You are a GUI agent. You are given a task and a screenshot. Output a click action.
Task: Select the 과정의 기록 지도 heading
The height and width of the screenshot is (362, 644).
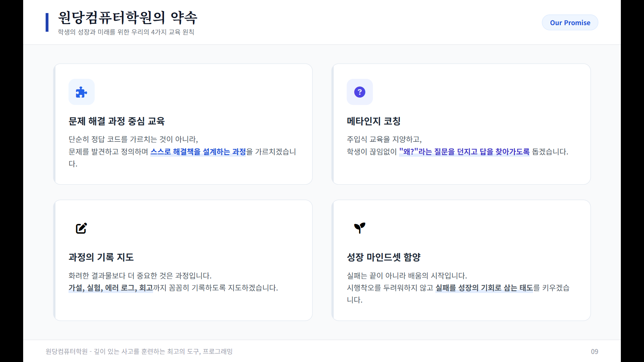coord(101,257)
